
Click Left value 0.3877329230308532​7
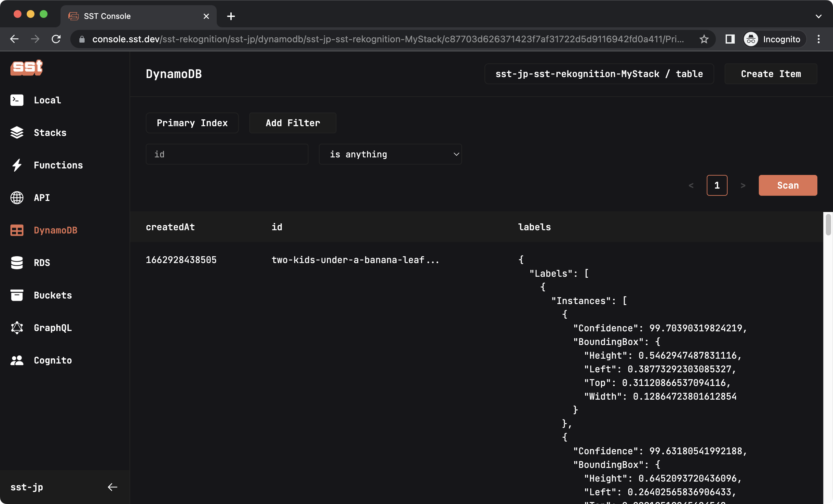(x=679, y=369)
